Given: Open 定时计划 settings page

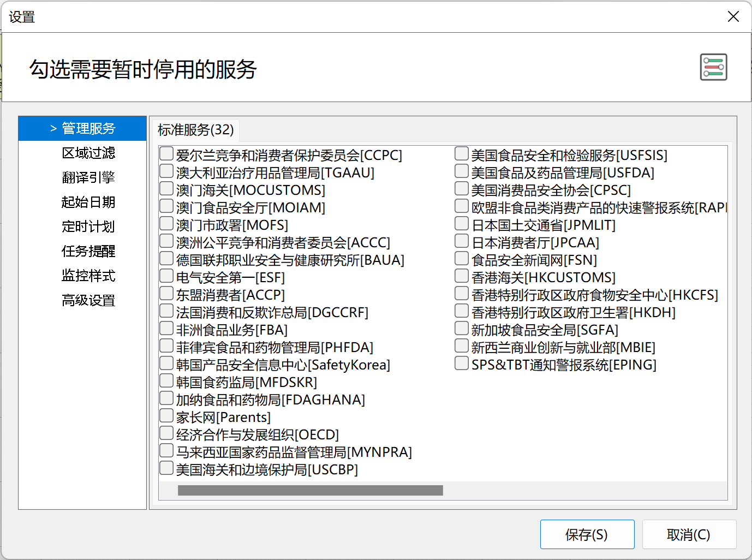Looking at the screenshot, I should [88, 227].
